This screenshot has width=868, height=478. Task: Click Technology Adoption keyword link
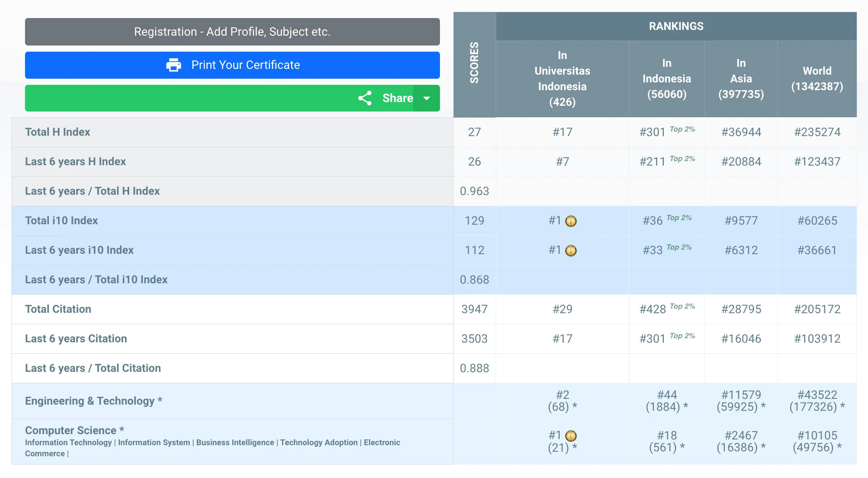tap(319, 442)
